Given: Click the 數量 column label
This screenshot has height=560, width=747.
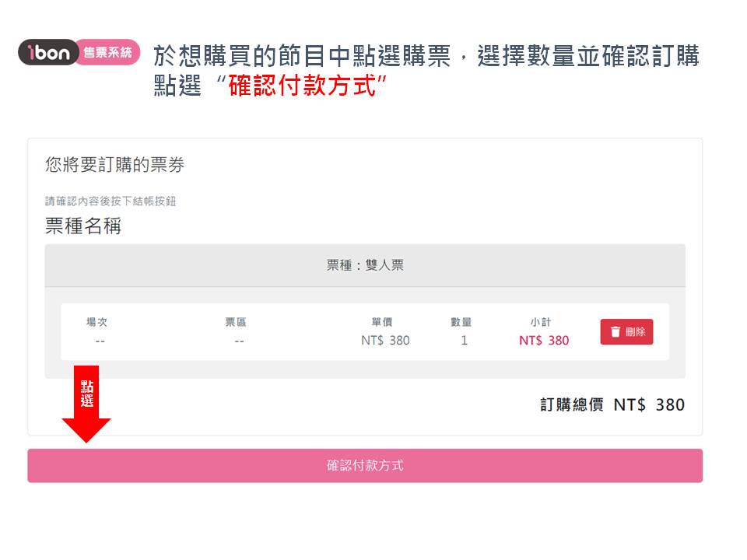Looking at the screenshot, I should pyautogui.click(x=461, y=322).
